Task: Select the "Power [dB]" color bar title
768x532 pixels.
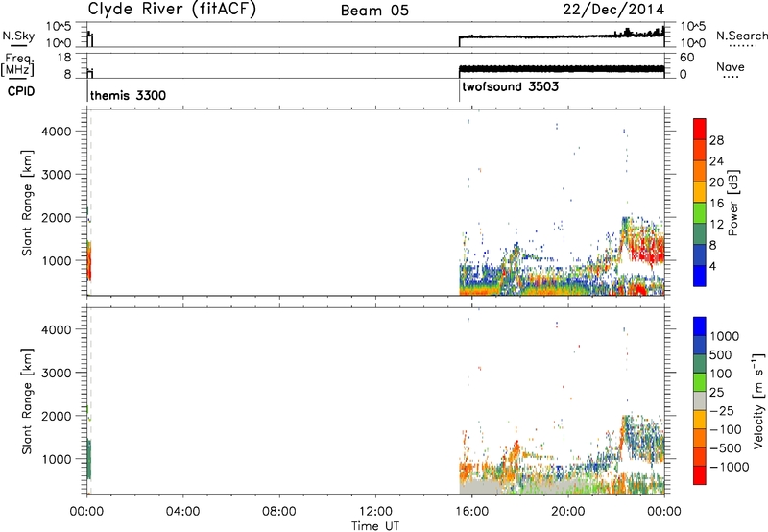Action: [733, 203]
